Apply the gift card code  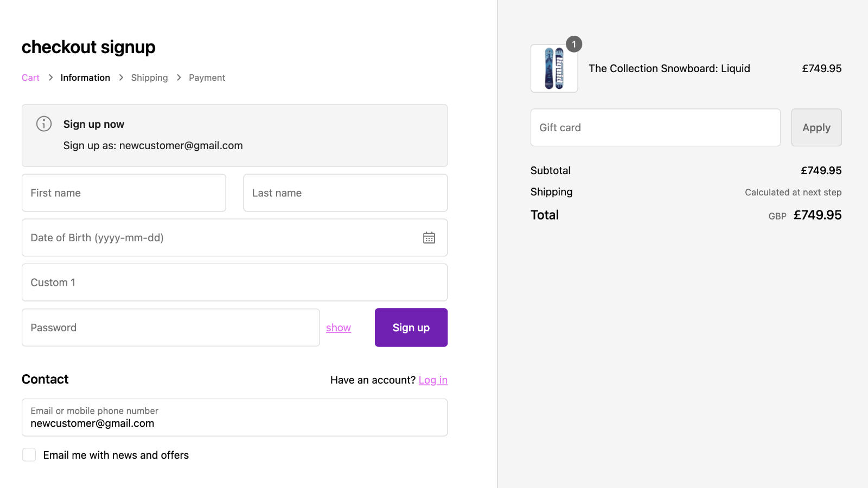tap(816, 127)
